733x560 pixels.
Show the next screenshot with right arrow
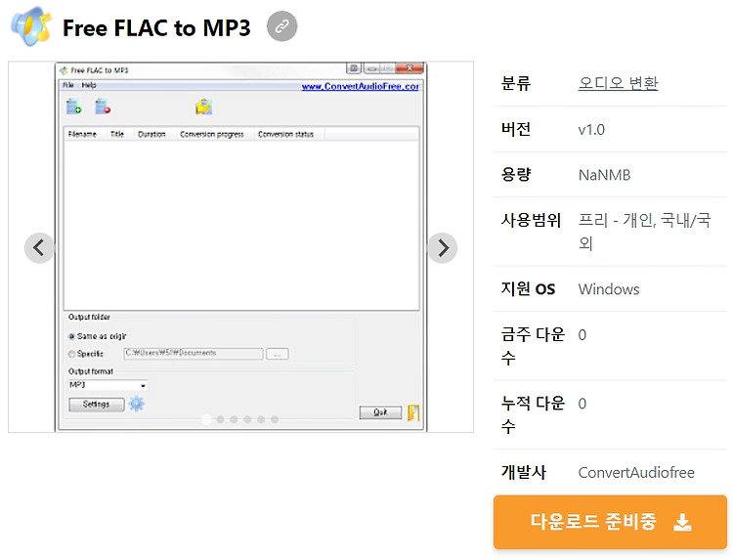click(x=443, y=247)
